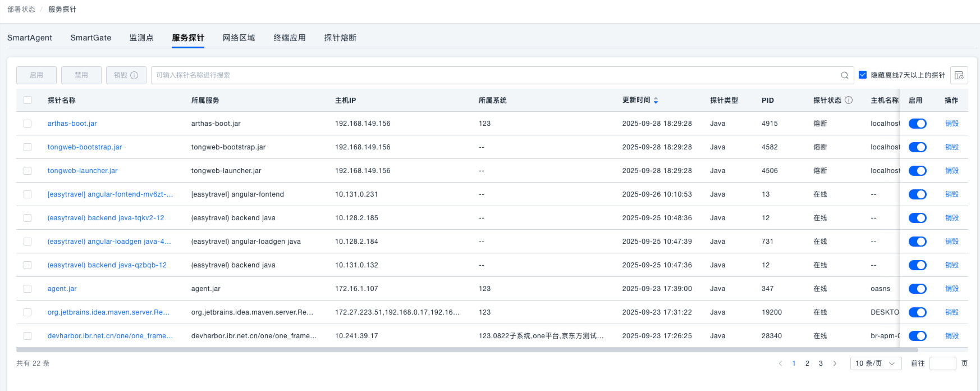Open tongweb-bootstrap.jar probe link
The image size is (980, 391).
point(85,147)
